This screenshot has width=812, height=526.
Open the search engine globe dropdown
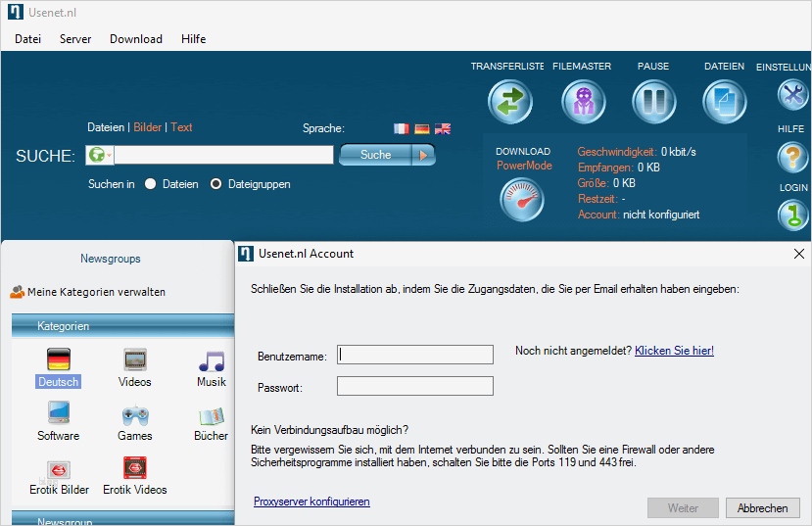[100, 155]
